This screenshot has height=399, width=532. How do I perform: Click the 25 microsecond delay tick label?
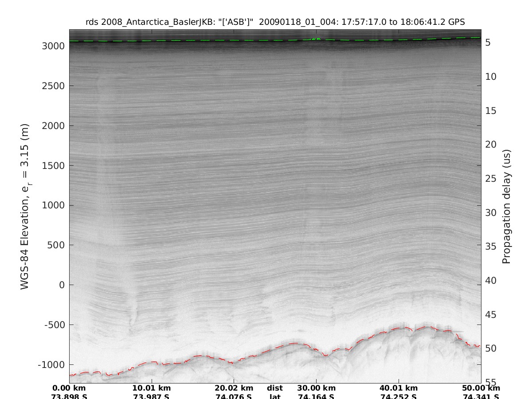491,179
